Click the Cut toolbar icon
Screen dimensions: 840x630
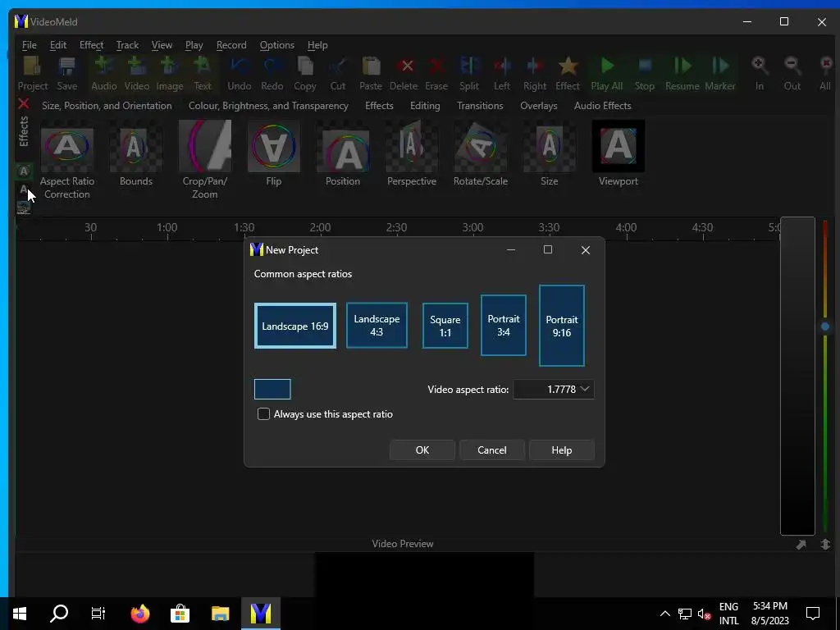(337, 73)
